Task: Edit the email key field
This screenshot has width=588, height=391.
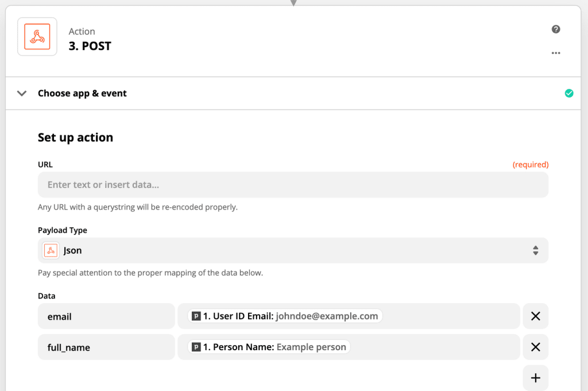Action: point(106,316)
